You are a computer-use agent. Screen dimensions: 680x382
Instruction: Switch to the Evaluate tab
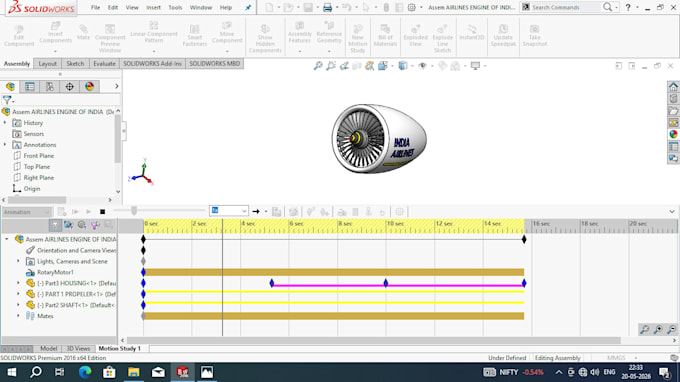[104, 64]
